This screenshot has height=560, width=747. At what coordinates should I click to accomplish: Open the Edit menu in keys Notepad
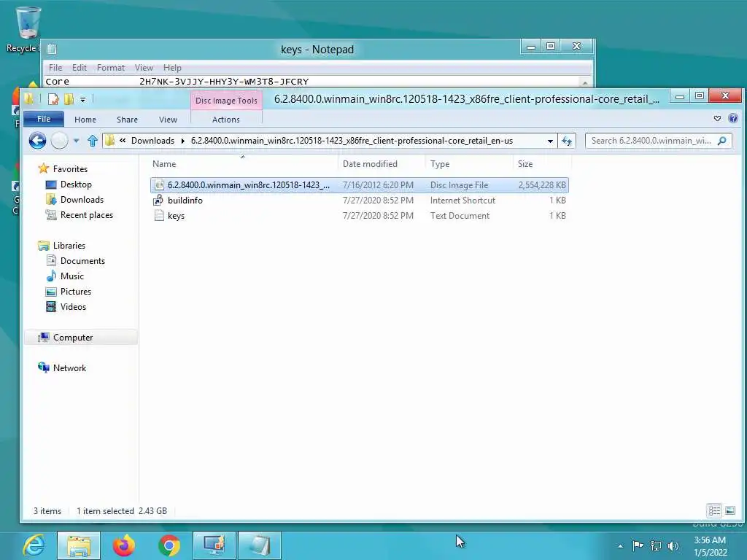coord(79,68)
